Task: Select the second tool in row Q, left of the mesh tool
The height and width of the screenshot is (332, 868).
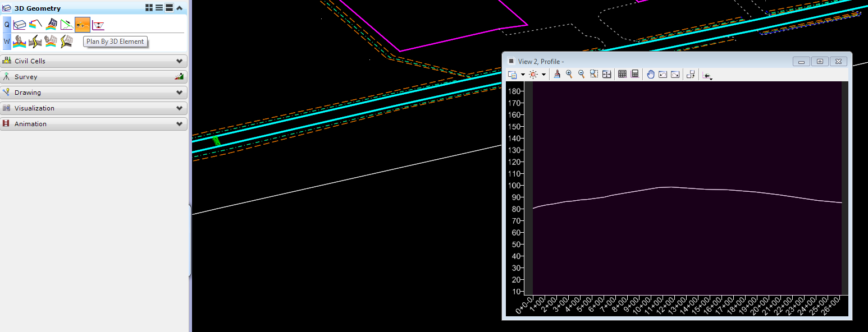Action: click(35, 25)
